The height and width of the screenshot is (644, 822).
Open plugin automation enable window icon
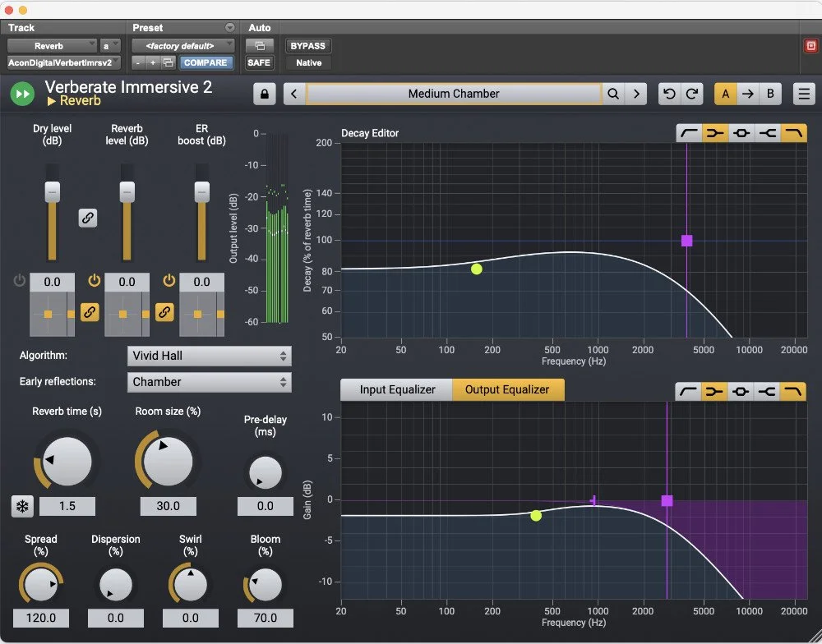[x=259, y=46]
